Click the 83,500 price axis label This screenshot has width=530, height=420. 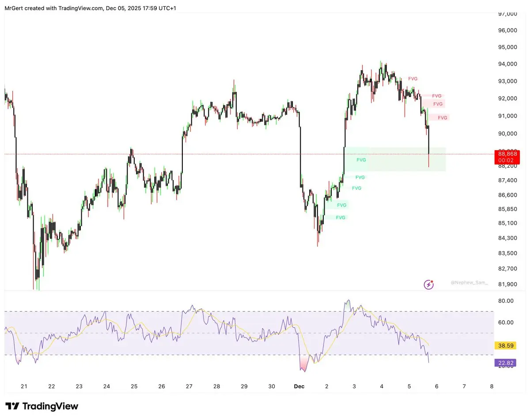point(507,253)
